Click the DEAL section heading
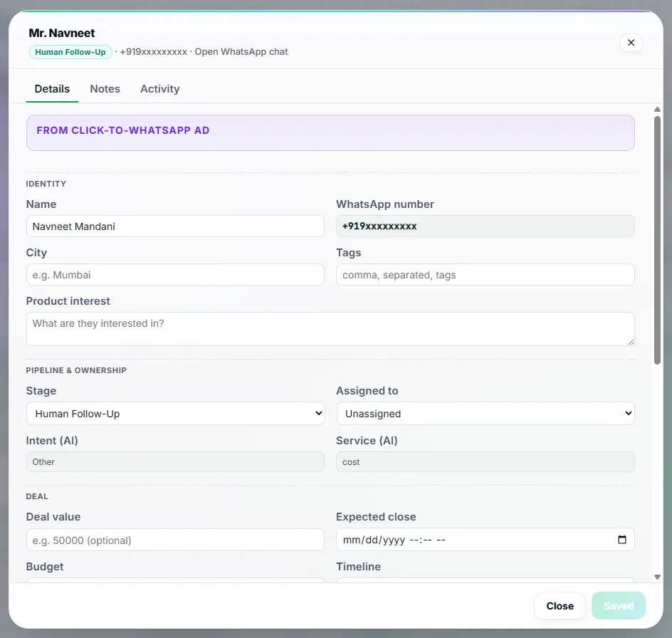Image resolution: width=672 pixels, height=638 pixels. [x=37, y=496]
